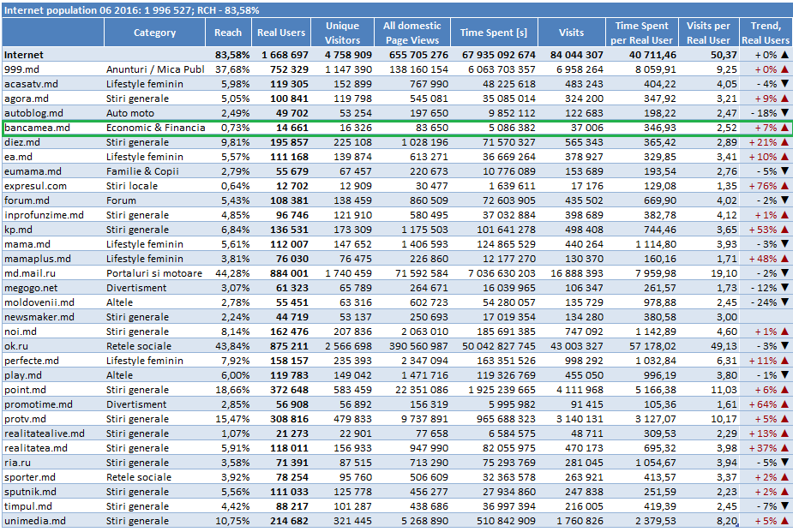Select the down arrow in the acasatv.md row
This screenshot has width=793, height=532.
tap(784, 84)
